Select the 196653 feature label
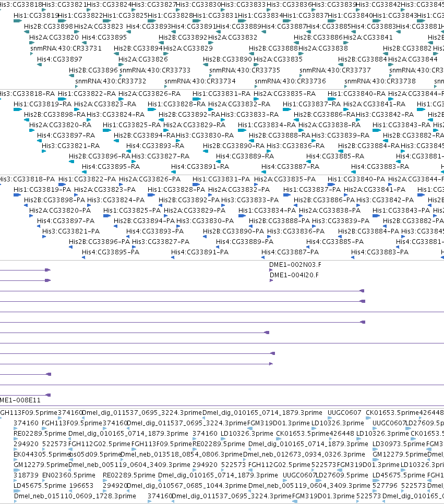The image size is (444, 504). tap(81, 485)
